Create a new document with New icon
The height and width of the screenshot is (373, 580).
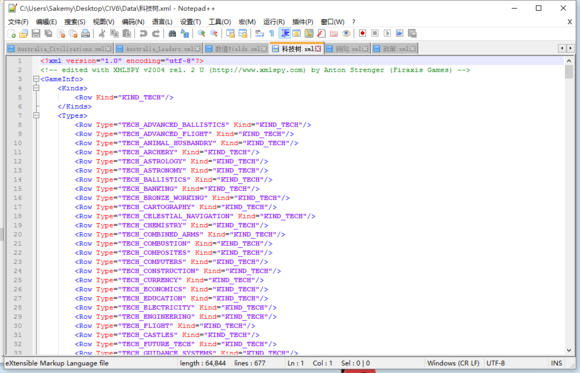click(11, 34)
